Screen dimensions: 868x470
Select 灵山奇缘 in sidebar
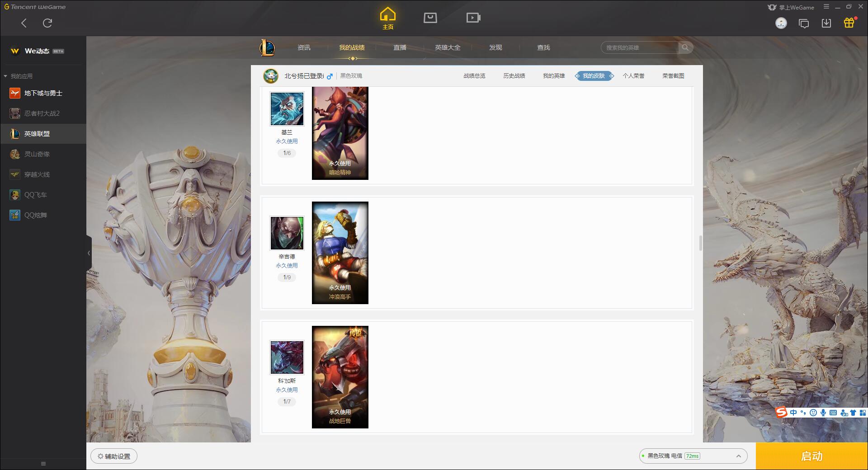(x=43, y=154)
